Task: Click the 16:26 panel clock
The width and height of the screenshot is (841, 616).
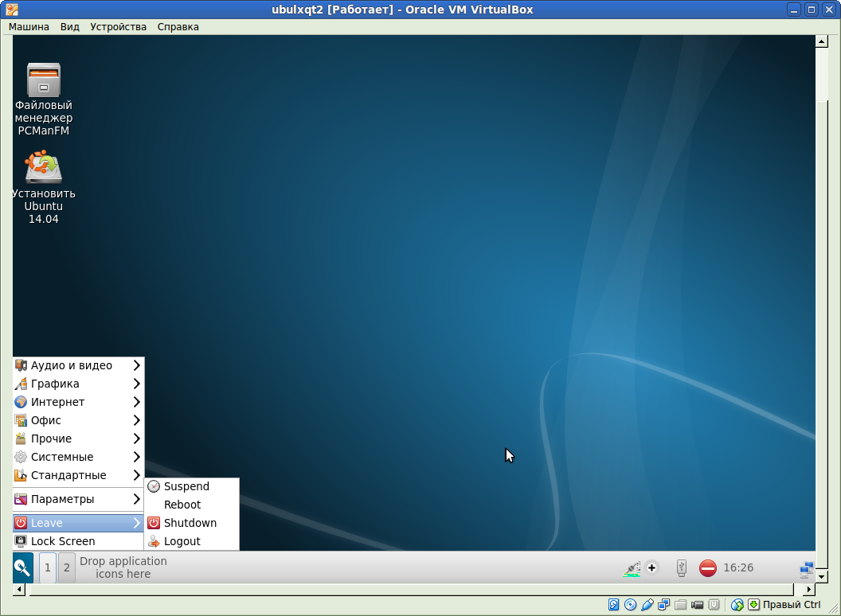Action: [738, 567]
